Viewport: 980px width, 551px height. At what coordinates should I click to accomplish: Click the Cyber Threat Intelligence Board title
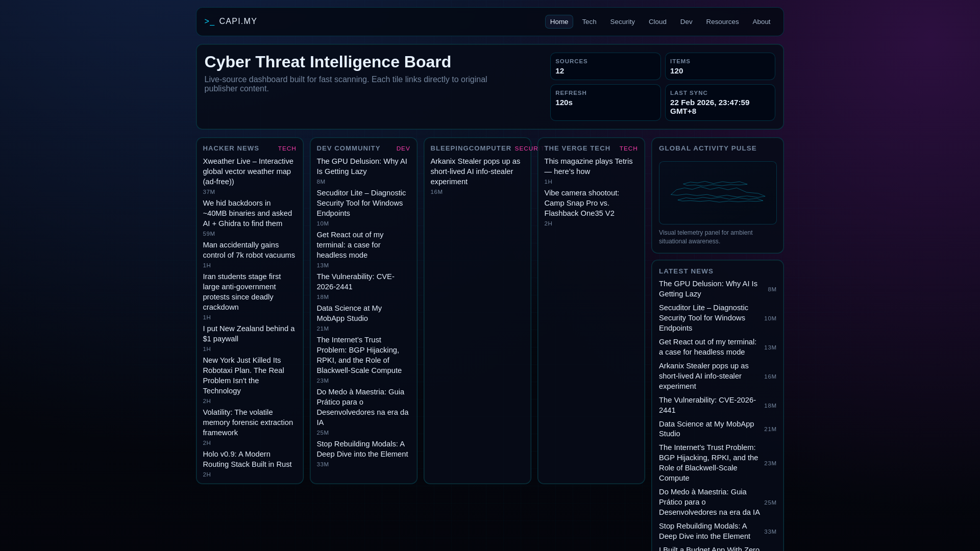328,62
